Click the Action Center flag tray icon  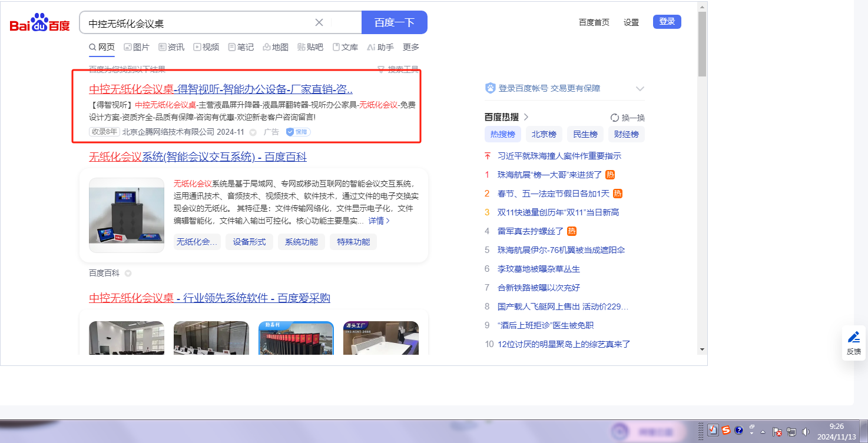point(777,431)
